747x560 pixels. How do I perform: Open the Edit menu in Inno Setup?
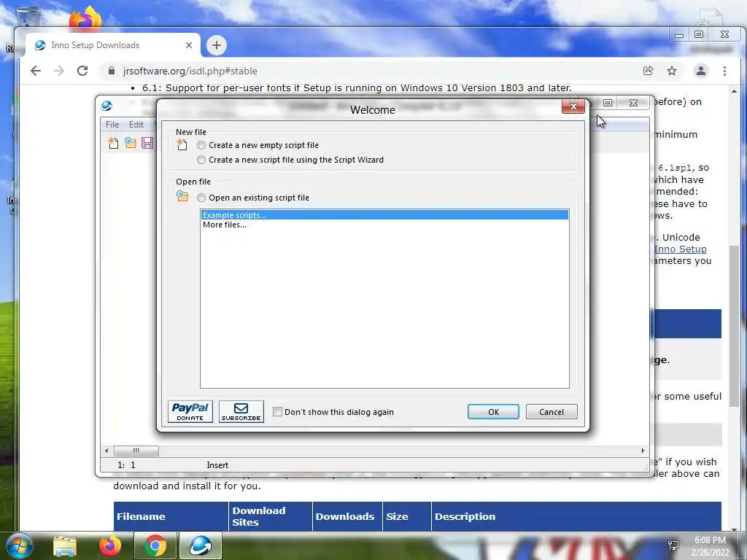coord(136,124)
